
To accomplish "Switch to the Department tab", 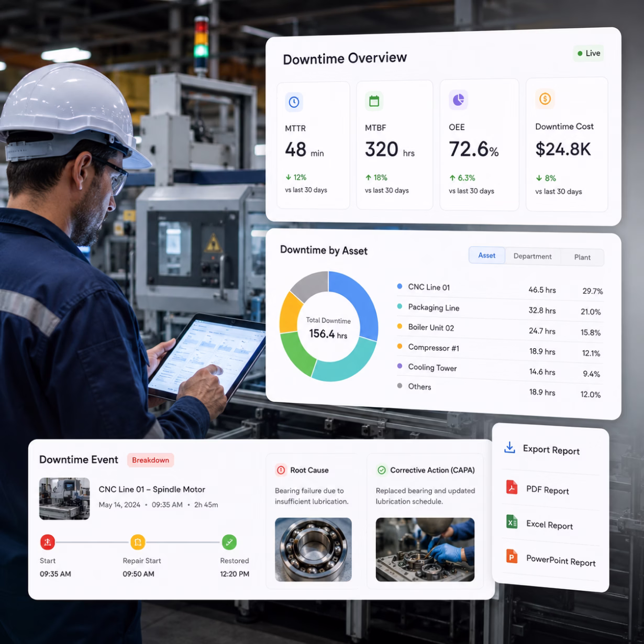I will [x=532, y=256].
